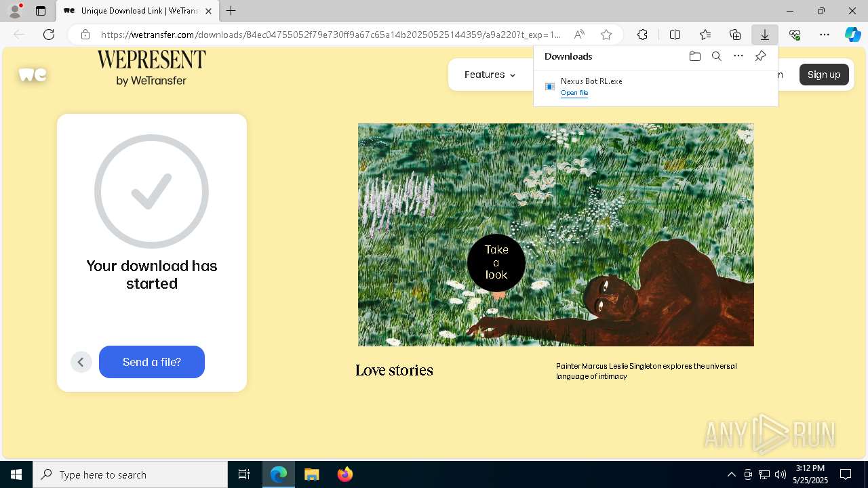Reload the current page
Viewport: 868px width, 488px height.
[x=49, y=35]
